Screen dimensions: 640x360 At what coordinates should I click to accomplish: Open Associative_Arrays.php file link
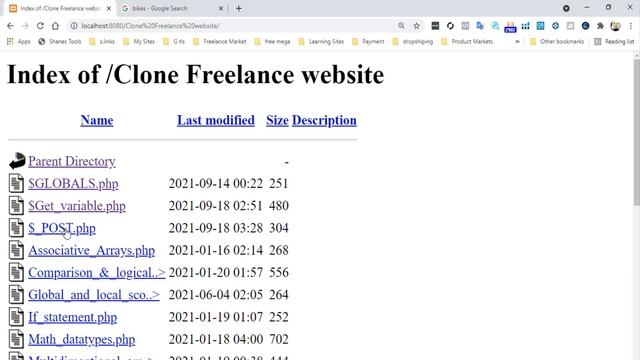coord(91,250)
